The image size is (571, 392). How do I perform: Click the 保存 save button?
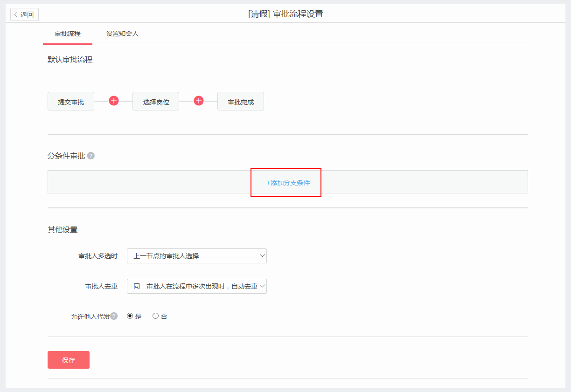click(x=69, y=360)
